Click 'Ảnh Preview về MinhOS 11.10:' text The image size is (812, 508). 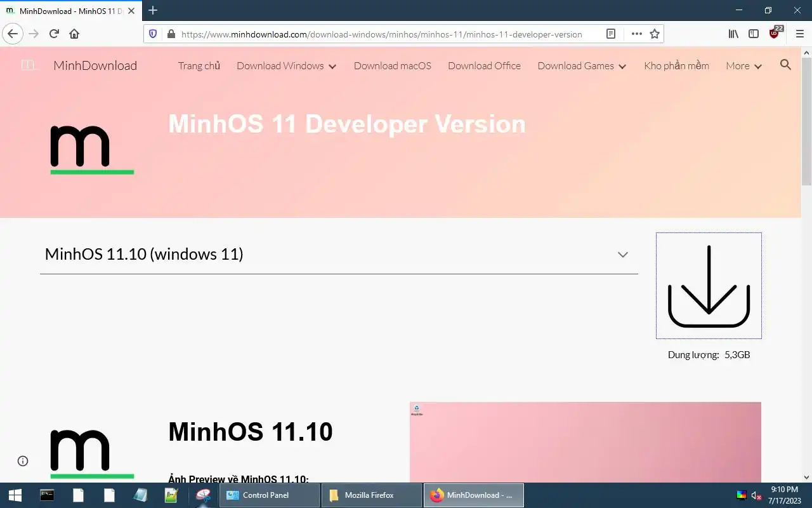tap(239, 478)
